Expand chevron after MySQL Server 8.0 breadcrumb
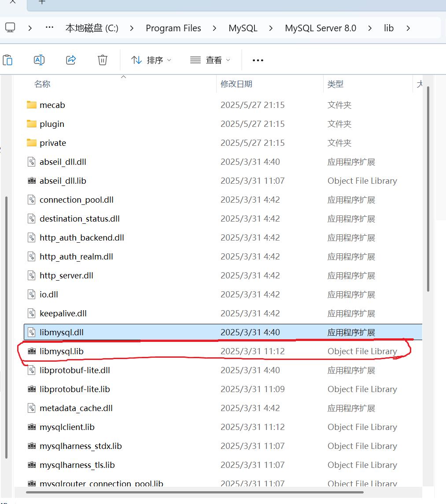The width and height of the screenshot is (446, 504). pyautogui.click(x=370, y=28)
